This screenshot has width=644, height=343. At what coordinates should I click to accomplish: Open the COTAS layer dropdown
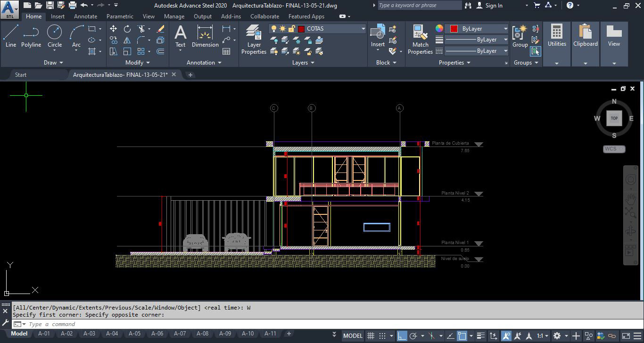point(363,29)
